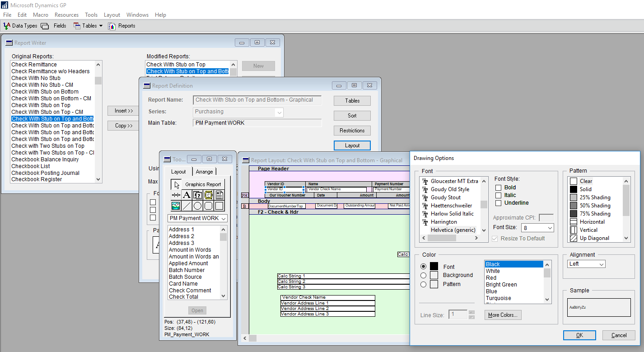Screen dimensions: 644x352
Task: Click the More Colors button
Action: (503, 315)
